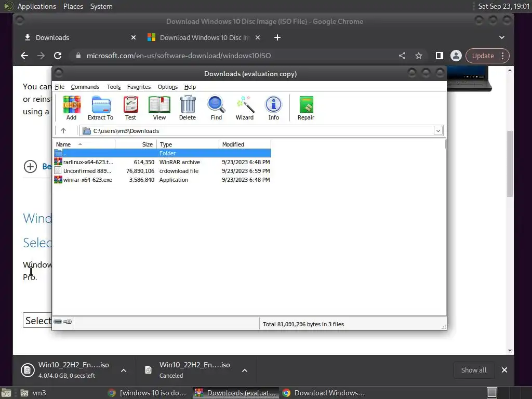532x399 pixels.
Task: Open the Extract To tool
Action: point(101,108)
